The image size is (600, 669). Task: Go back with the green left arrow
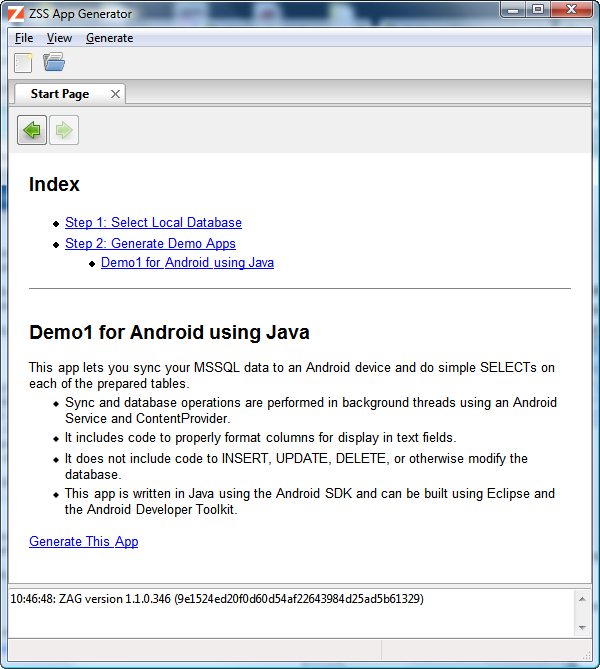click(32, 130)
